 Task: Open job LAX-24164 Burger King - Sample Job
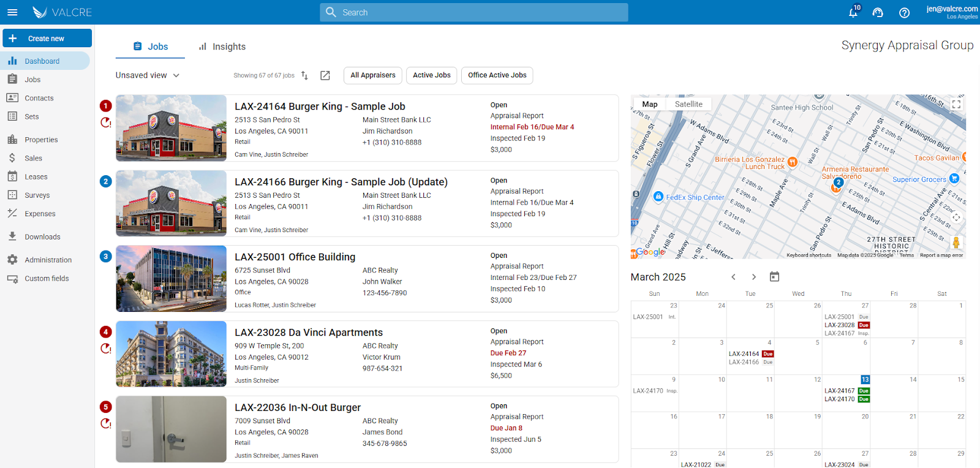(320, 107)
